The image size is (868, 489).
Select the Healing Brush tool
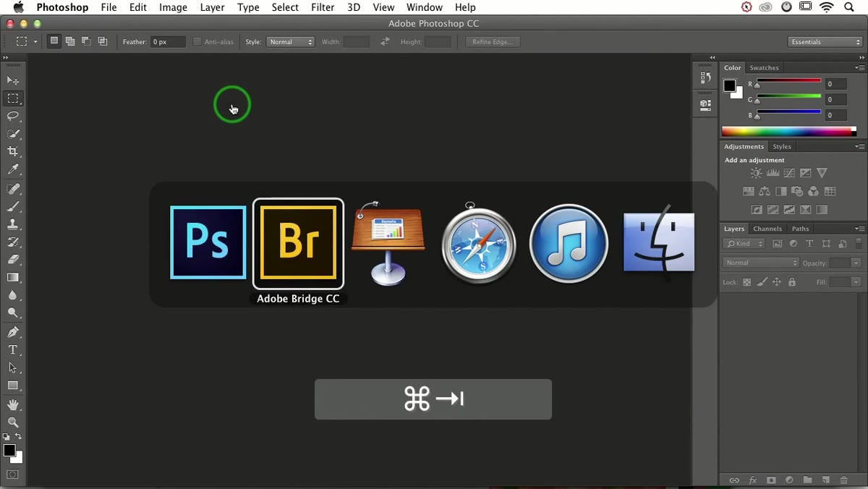(13, 189)
